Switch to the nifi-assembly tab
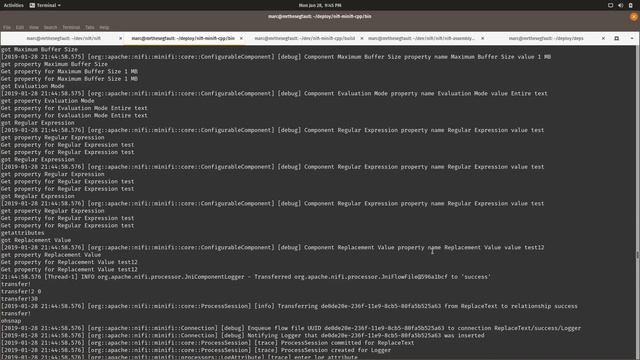This screenshot has width=640, height=360. [x=421, y=38]
